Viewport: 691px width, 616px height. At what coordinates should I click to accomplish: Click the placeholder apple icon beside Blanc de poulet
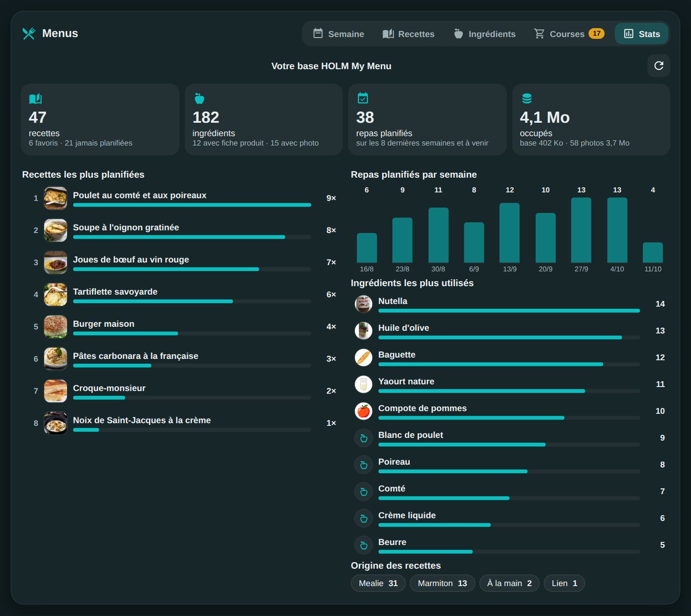[363, 438]
